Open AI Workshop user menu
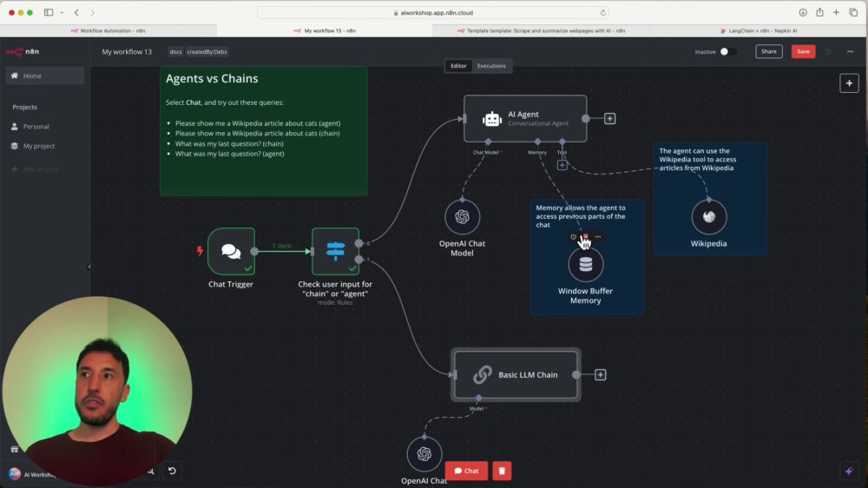 (x=32, y=474)
